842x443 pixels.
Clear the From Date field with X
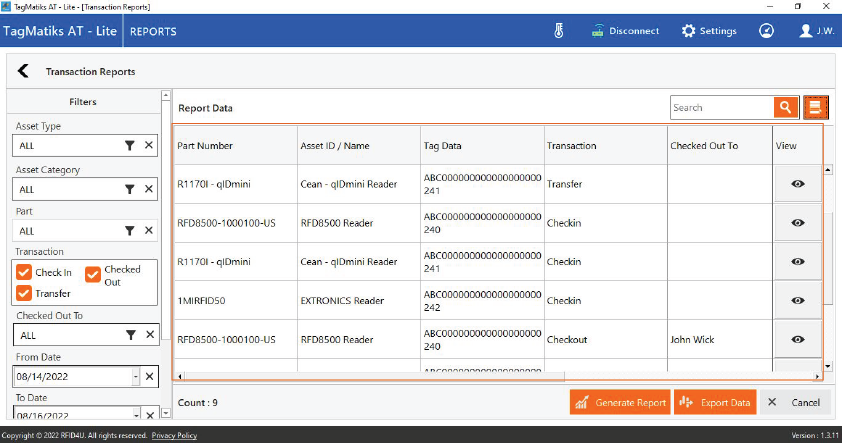coord(148,376)
